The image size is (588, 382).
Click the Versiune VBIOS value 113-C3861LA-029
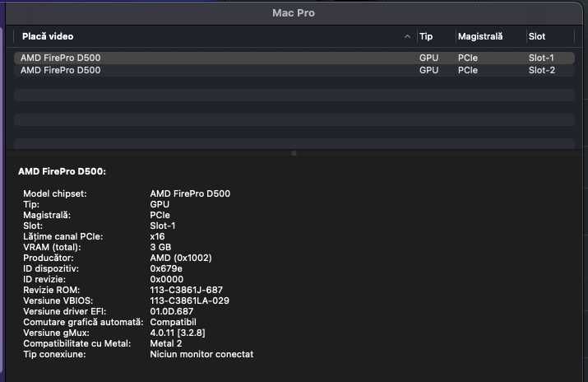(x=189, y=300)
